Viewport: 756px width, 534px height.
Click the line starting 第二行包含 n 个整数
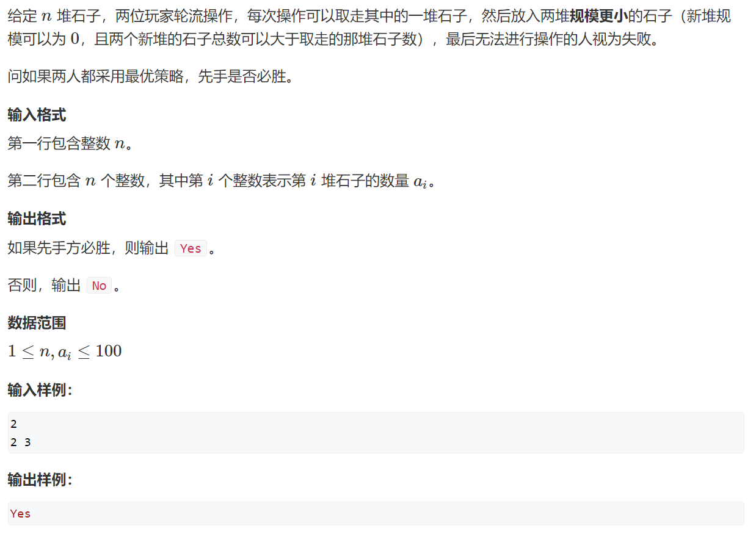pos(222,181)
